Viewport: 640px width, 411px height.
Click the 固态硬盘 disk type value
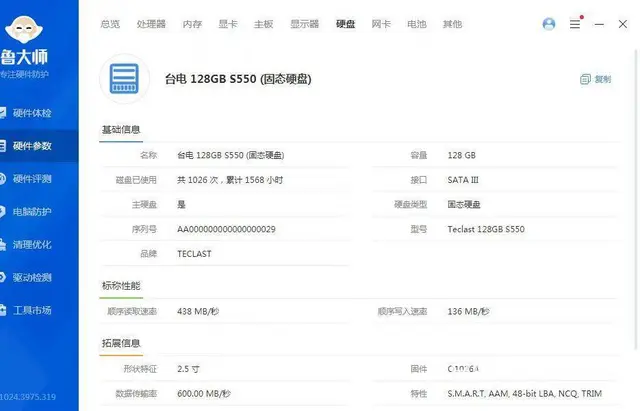pyautogui.click(x=464, y=204)
